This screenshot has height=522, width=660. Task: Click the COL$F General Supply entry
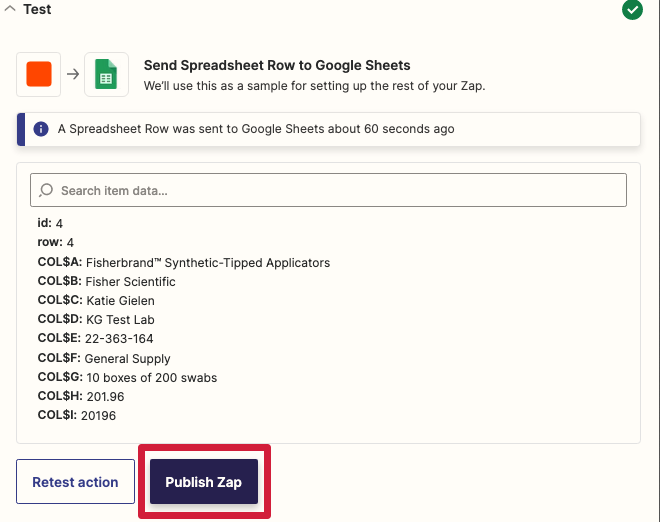pyautogui.click(x=104, y=358)
